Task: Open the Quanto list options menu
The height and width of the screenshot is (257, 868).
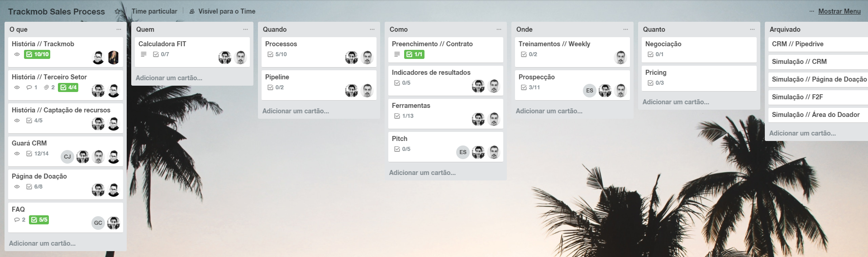Action: pos(752,29)
